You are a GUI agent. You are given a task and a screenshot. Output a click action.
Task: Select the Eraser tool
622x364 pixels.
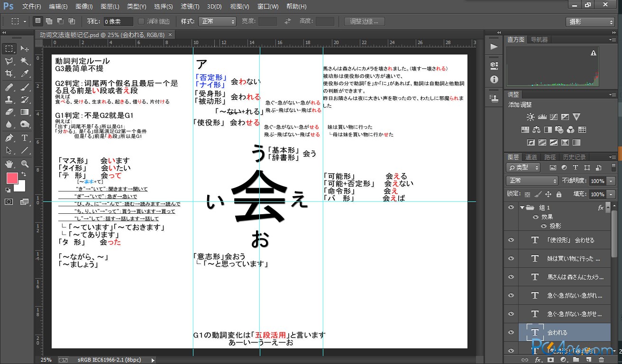[9, 112]
